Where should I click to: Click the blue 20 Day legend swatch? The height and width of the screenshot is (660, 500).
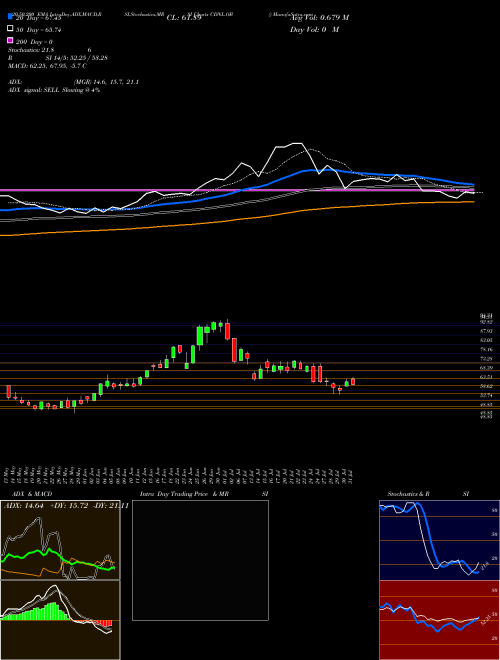[x=10, y=16]
